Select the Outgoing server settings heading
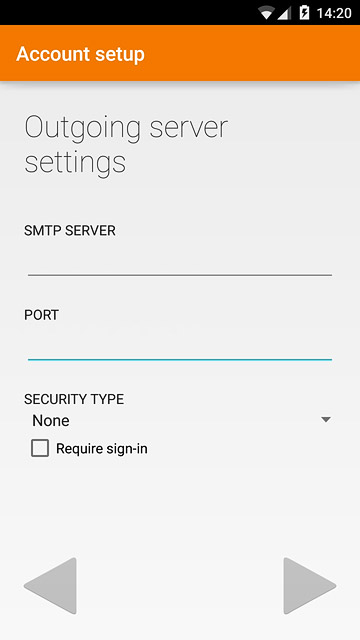The height and width of the screenshot is (640, 360). pos(126,144)
